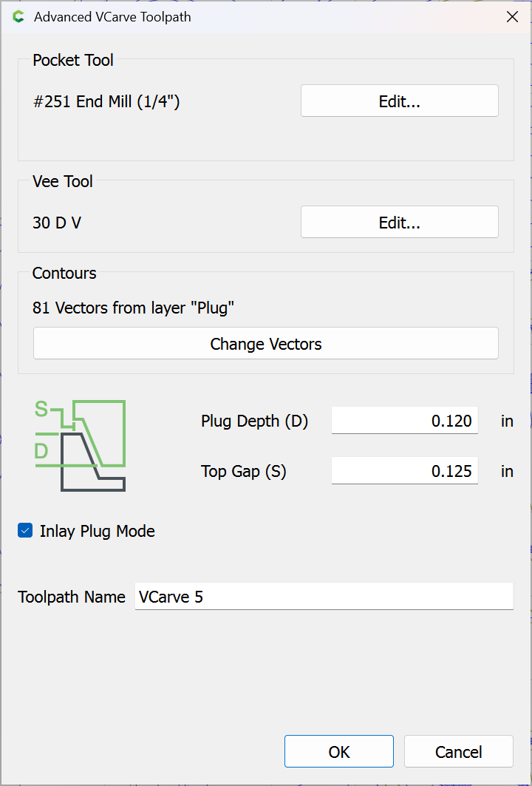The image size is (532, 786).
Task: Edit the Vee Tool selection
Action: [x=399, y=223]
